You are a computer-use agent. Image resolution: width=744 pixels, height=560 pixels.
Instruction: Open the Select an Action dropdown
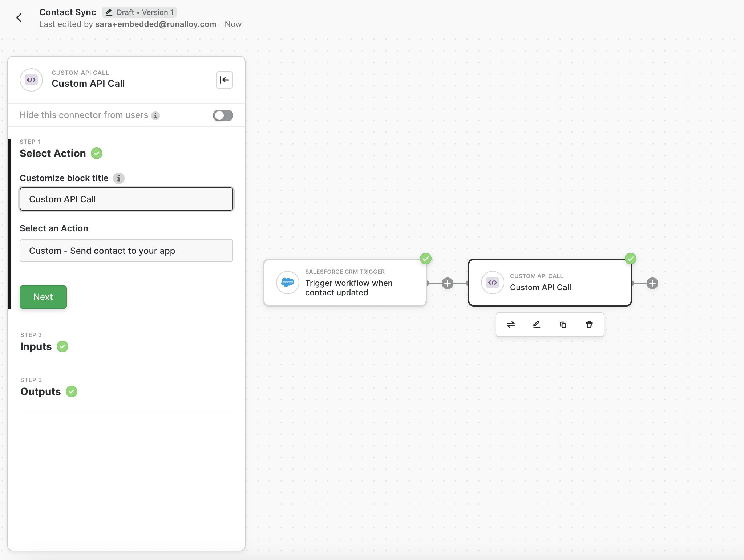coord(126,251)
